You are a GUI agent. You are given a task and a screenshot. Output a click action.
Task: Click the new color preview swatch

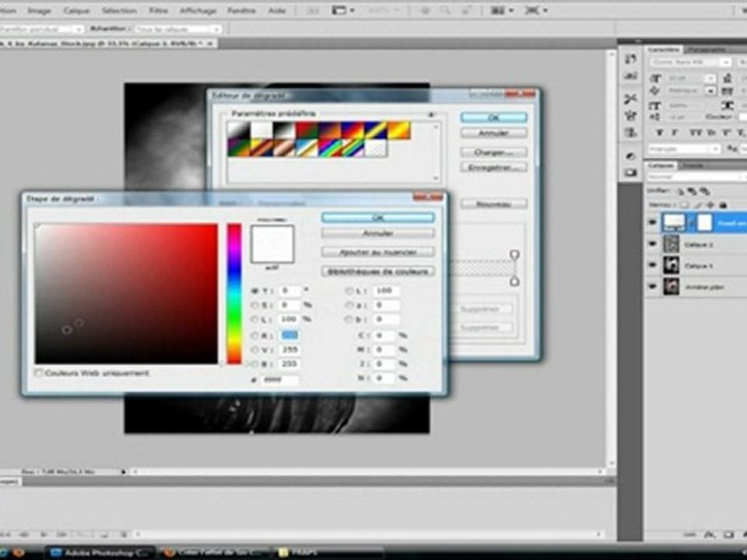[x=272, y=244]
